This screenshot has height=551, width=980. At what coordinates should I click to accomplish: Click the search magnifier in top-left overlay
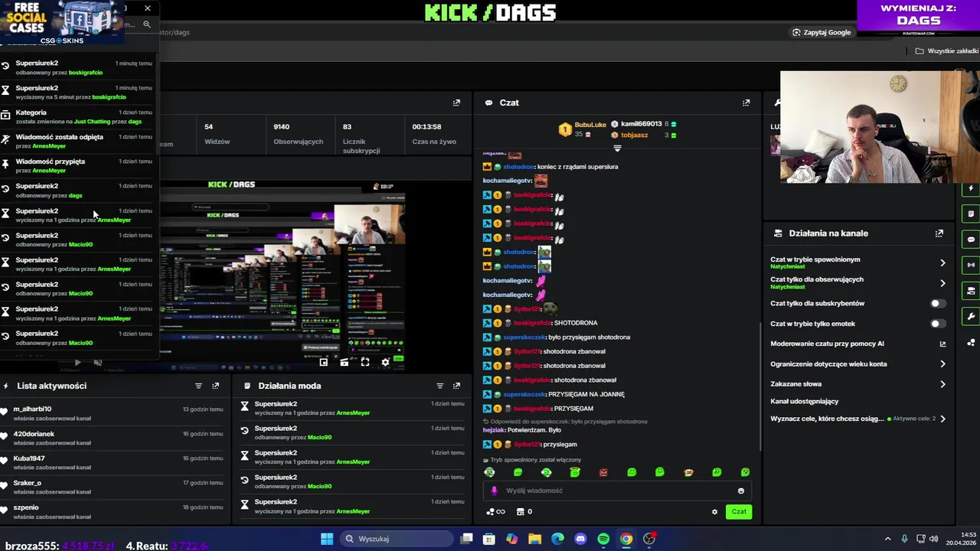pos(147,24)
